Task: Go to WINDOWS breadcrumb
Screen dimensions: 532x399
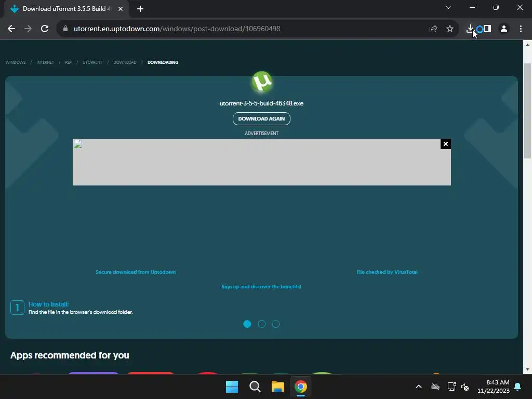Action: pyautogui.click(x=16, y=62)
